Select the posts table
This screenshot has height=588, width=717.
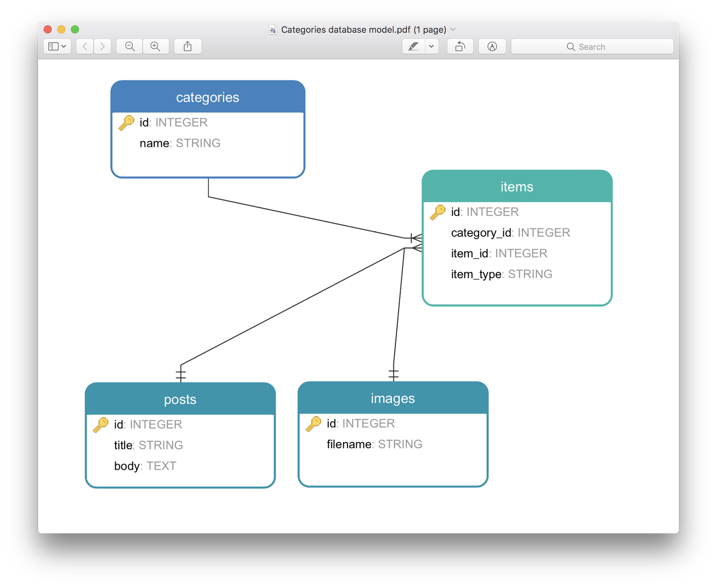click(x=180, y=399)
